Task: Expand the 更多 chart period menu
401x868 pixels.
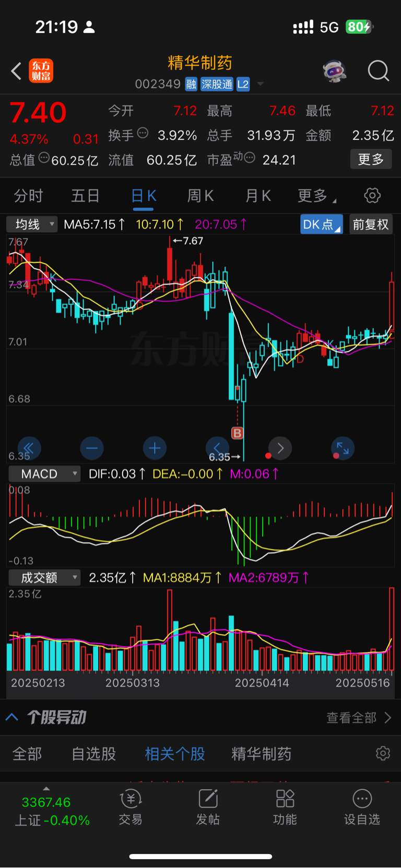Action: point(316,196)
